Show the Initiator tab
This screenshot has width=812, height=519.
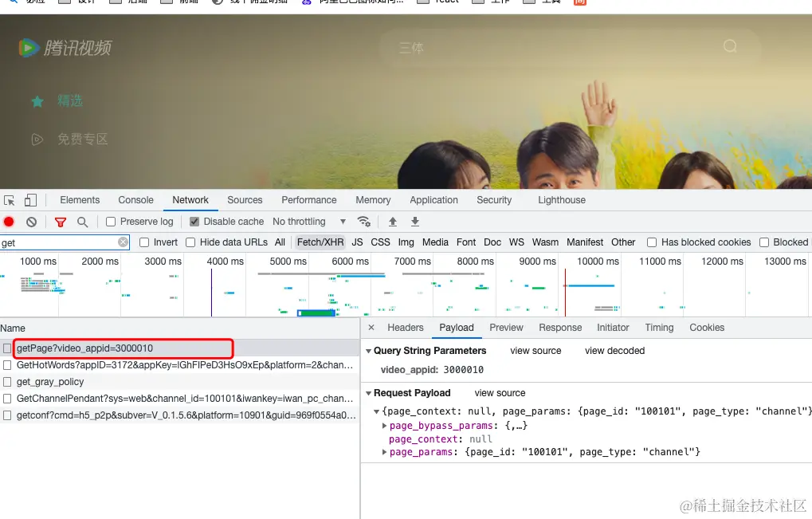(613, 328)
